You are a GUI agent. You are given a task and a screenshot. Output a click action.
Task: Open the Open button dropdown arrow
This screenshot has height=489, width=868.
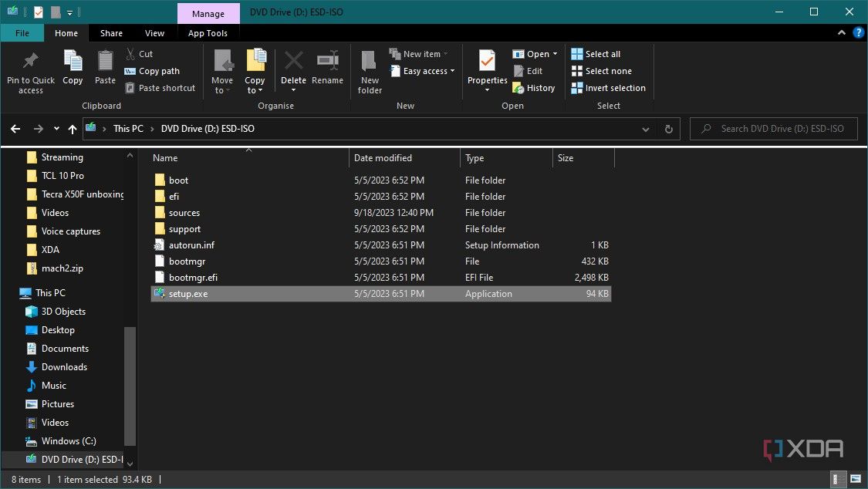pyautogui.click(x=555, y=54)
